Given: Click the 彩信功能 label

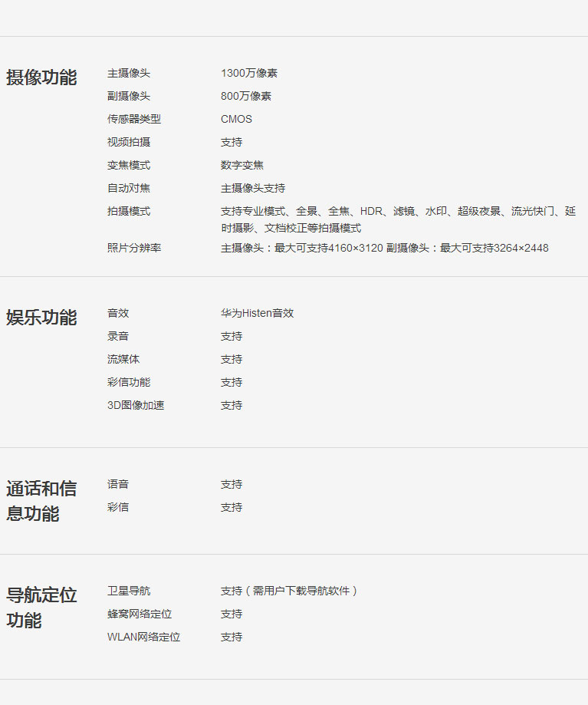Looking at the screenshot, I should pyautogui.click(x=129, y=382).
